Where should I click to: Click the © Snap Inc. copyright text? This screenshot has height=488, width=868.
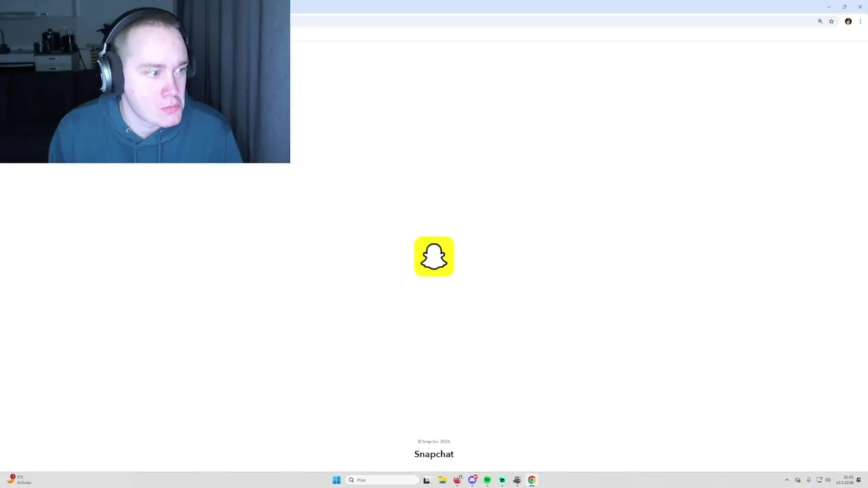click(x=434, y=441)
